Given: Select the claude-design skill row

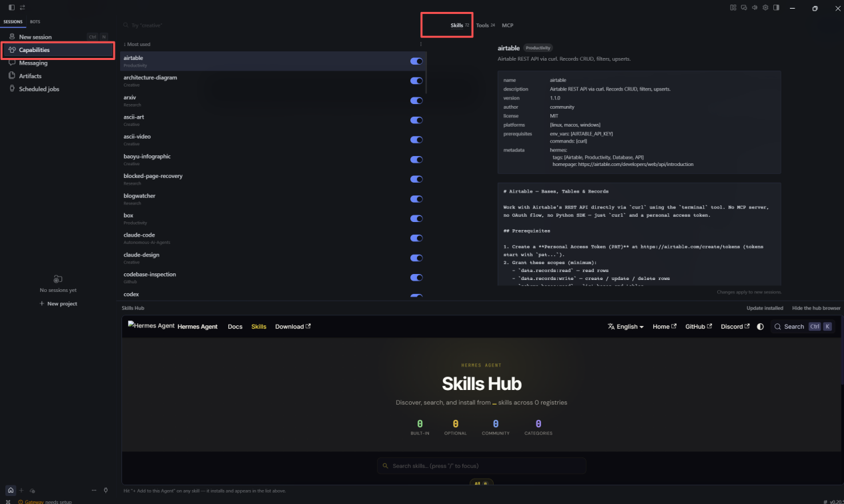Looking at the screenshot, I should click(x=274, y=258).
